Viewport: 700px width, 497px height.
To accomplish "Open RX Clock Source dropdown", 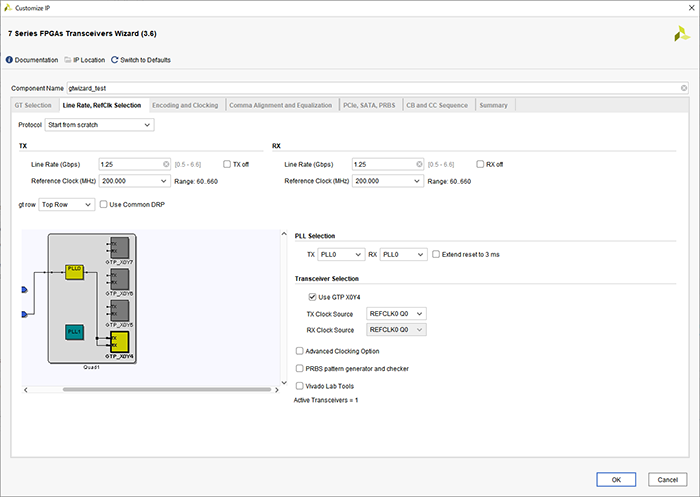I will [x=396, y=330].
